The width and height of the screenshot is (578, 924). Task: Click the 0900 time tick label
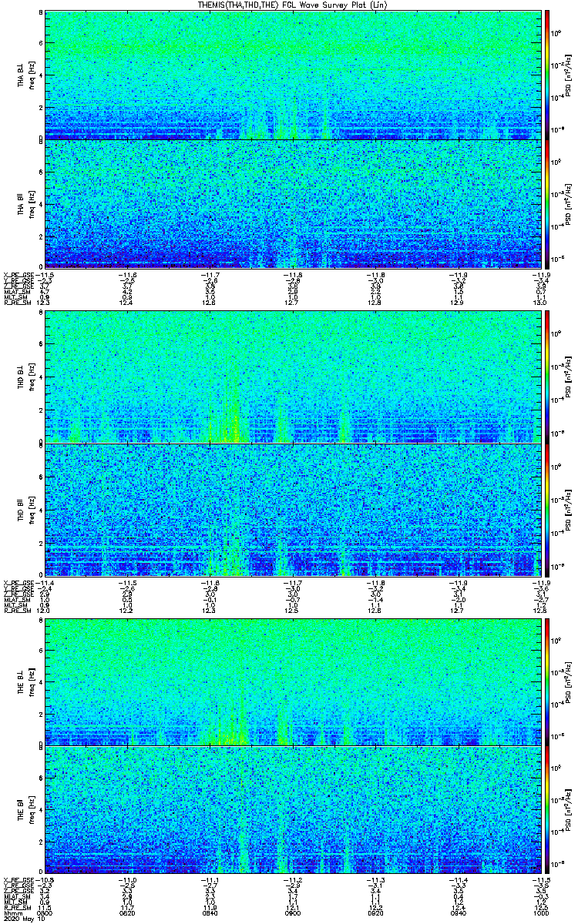(x=292, y=912)
